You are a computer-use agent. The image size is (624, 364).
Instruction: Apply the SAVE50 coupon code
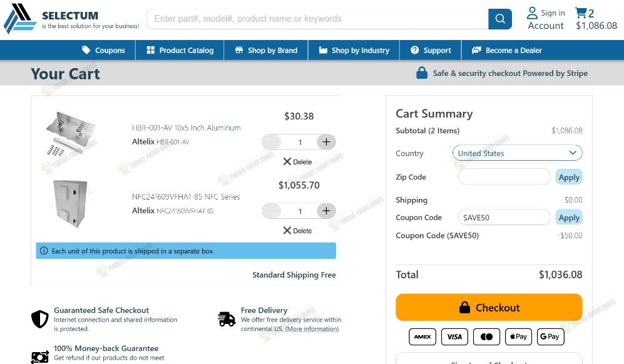pyautogui.click(x=569, y=218)
